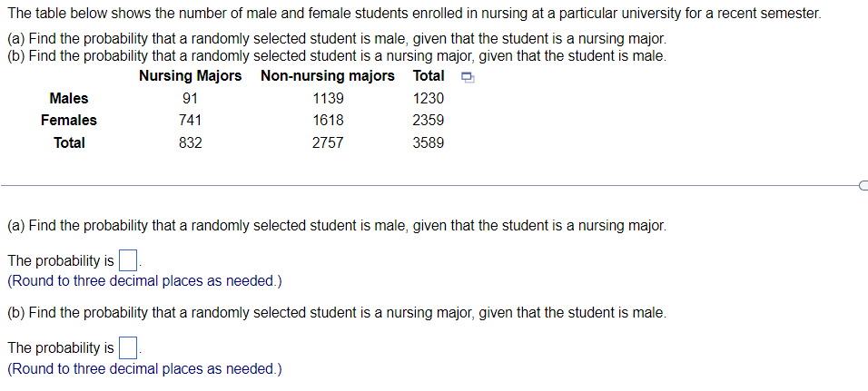Screen dimensions: 868x391
Task: Open the table pop-out icon beside Total
Action: pyautogui.click(x=468, y=78)
